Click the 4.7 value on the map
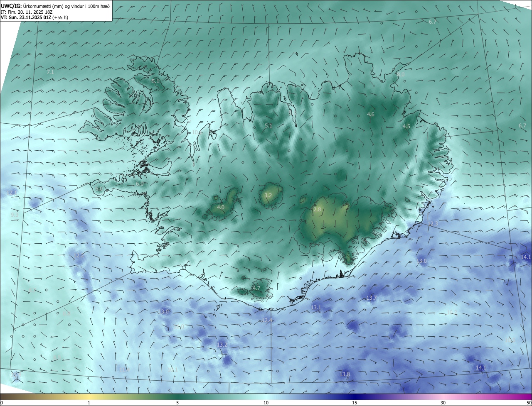The image size is (532, 406). (256, 288)
